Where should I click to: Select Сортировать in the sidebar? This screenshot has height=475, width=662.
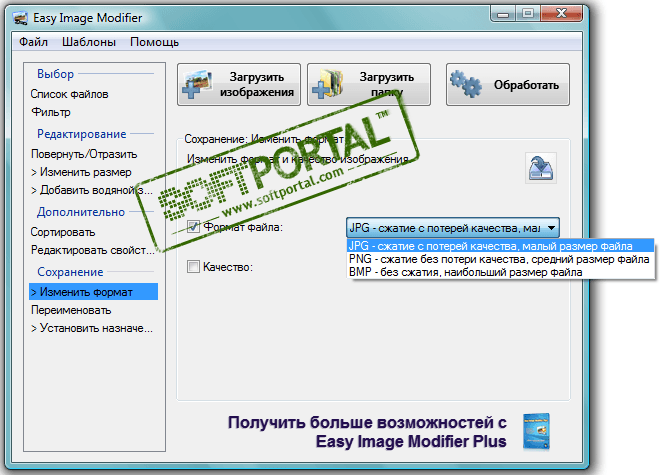[x=63, y=232]
